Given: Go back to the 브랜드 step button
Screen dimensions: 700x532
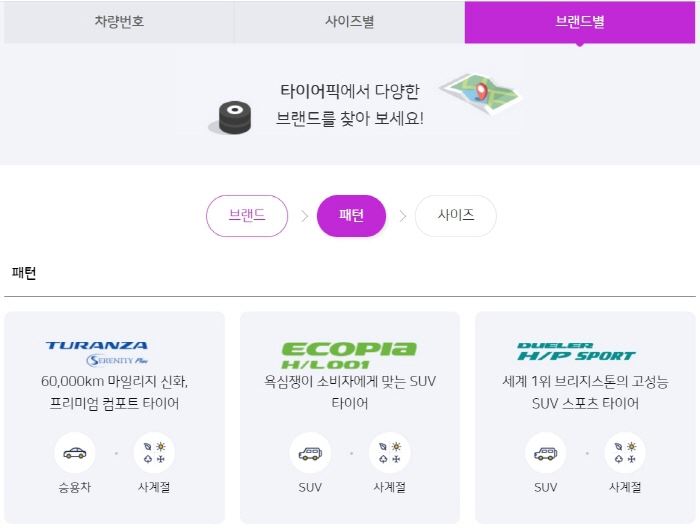Looking at the screenshot, I should [x=247, y=216].
